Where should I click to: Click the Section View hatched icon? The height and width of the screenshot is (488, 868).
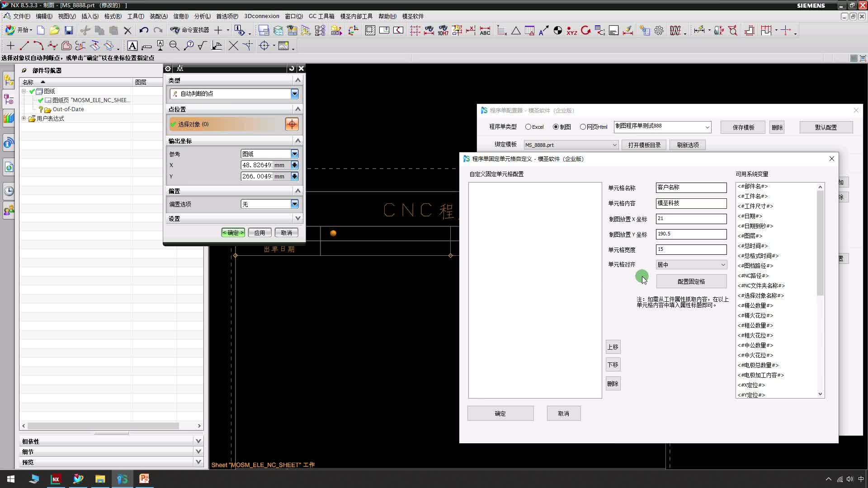pos(370,30)
